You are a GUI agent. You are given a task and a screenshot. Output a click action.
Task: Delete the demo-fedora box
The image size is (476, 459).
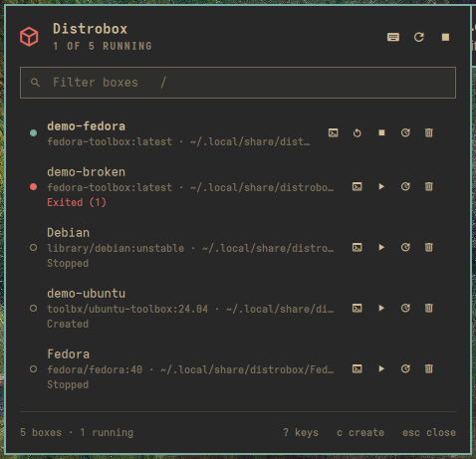429,132
